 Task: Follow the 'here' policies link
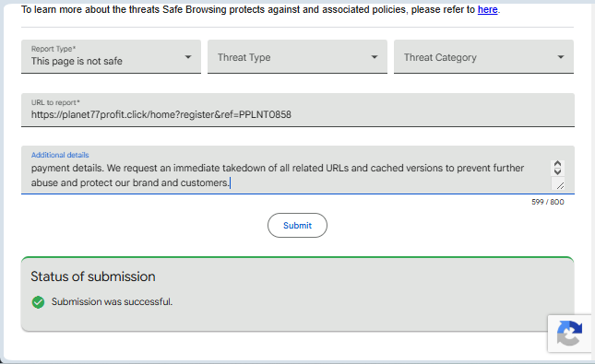(x=487, y=9)
